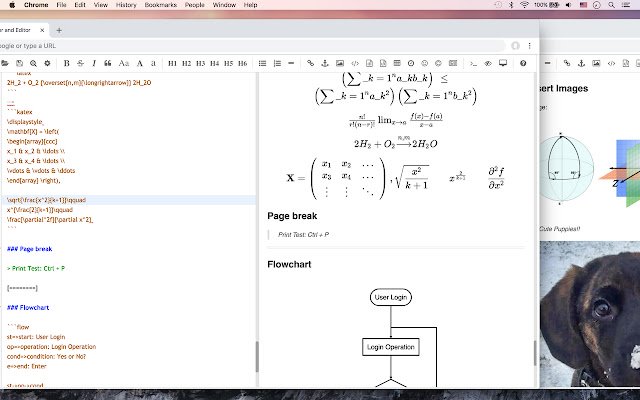
Task: Click anchor icon in the background window toolbar
Action: tap(581, 63)
